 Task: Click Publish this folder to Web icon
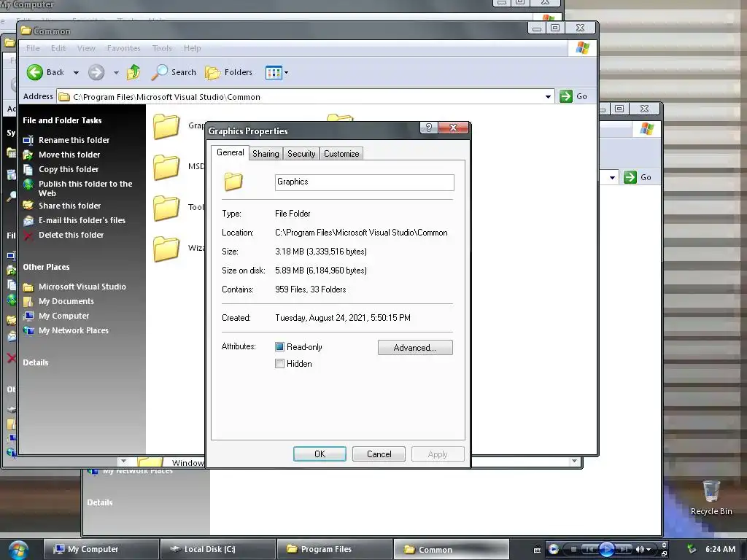coord(28,184)
